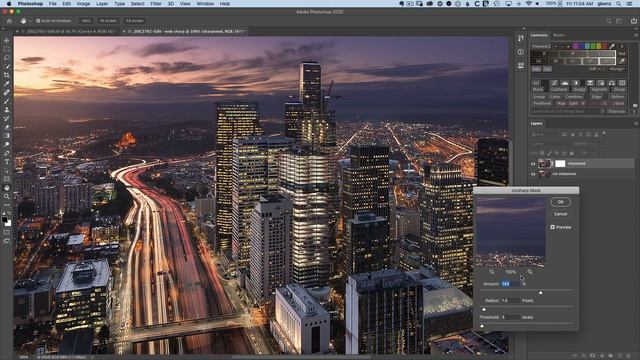Click the Radius slider handle
This screenshot has width=640, height=360.
(x=484, y=309)
